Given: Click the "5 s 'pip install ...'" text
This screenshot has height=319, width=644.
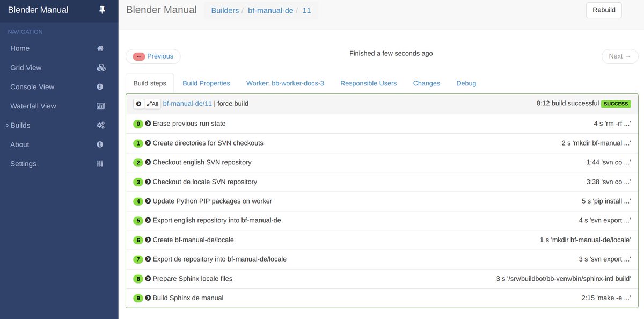Looking at the screenshot, I should [606, 201].
